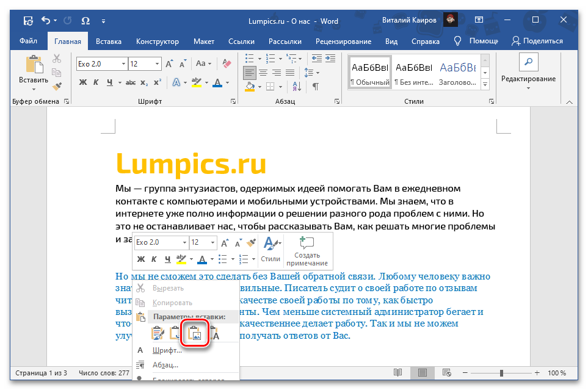Open the Справка tab

coord(425,42)
